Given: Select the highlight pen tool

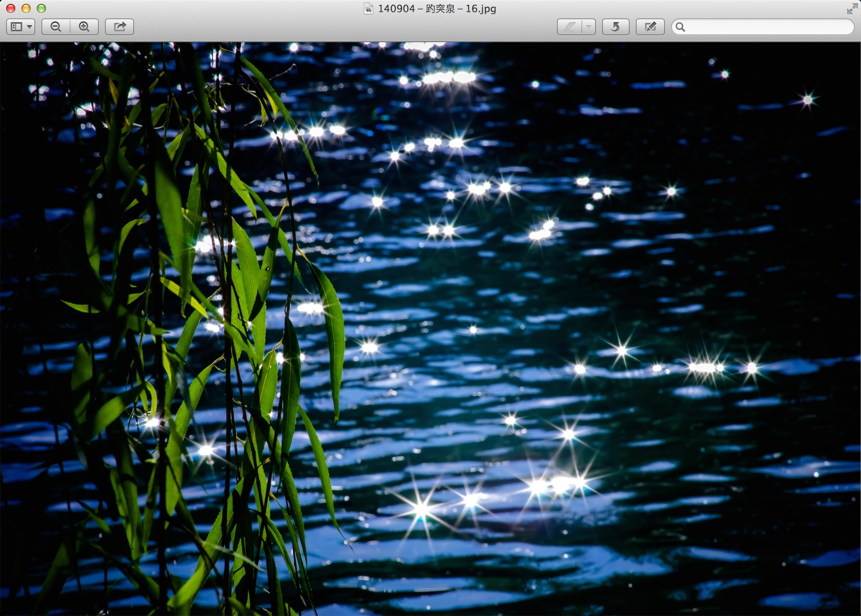Looking at the screenshot, I should tap(570, 27).
